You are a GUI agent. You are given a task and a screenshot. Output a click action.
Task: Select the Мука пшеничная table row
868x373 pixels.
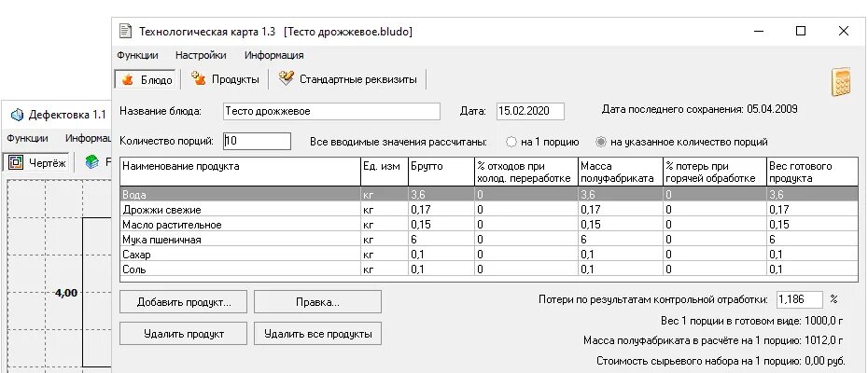point(241,239)
